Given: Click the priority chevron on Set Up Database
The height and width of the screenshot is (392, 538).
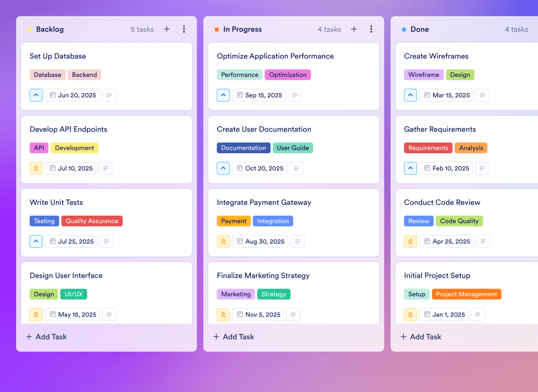Looking at the screenshot, I should (x=36, y=95).
